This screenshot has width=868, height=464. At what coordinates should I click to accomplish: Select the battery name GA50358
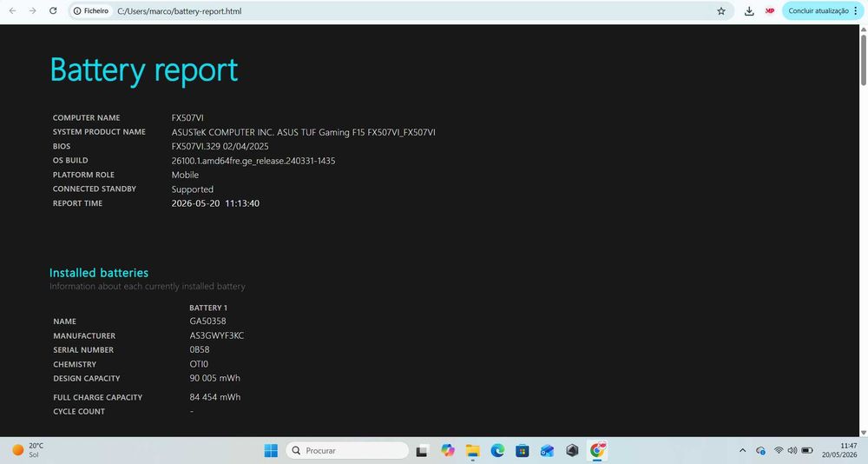pyautogui.click(x=207, y=321)
